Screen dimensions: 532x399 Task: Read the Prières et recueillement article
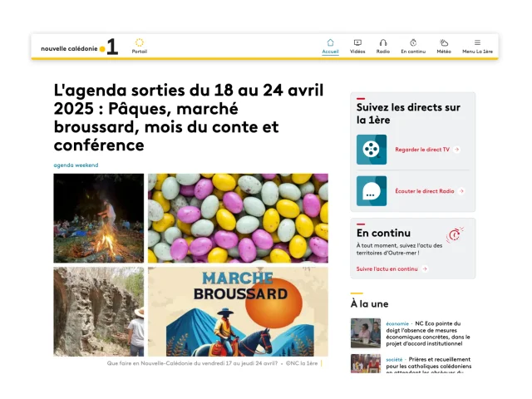point(429,365)
